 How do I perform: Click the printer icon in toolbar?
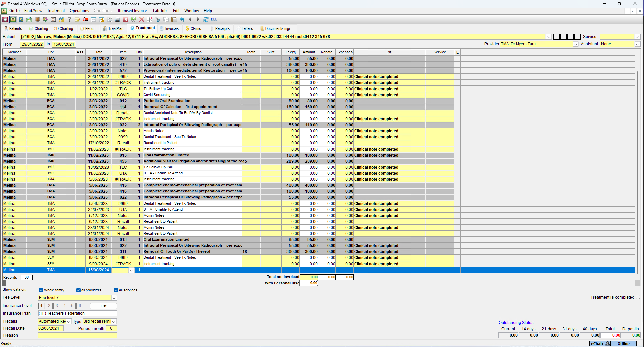[118, 20]
